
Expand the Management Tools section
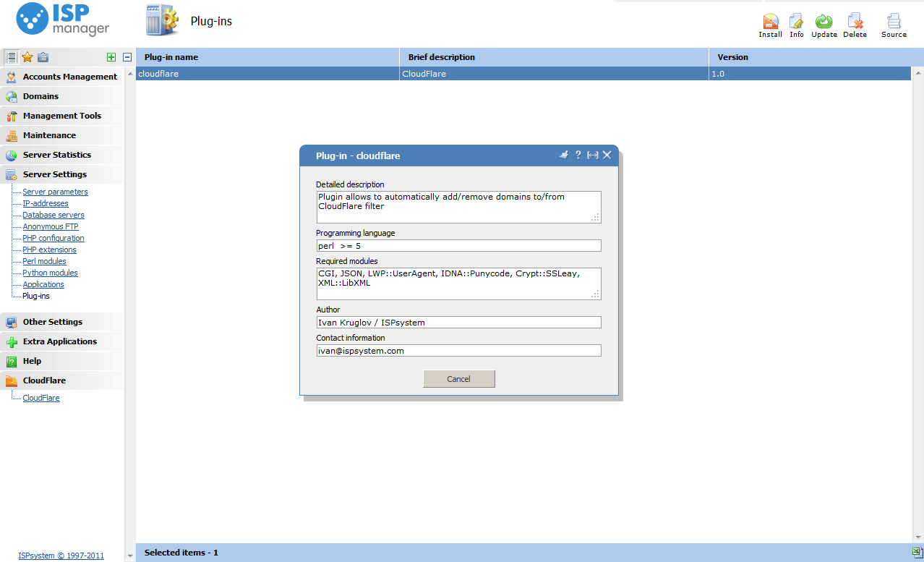(x=62, y=116)
